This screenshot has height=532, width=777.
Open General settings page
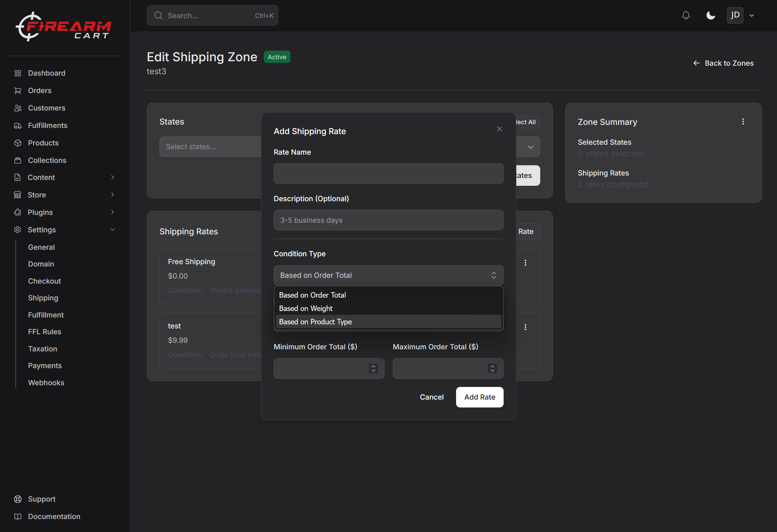[x=41, y=247]
